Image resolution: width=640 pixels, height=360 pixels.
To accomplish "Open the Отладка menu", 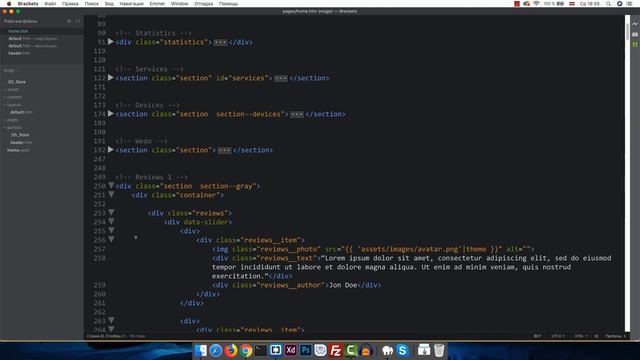I will (203, 4).
